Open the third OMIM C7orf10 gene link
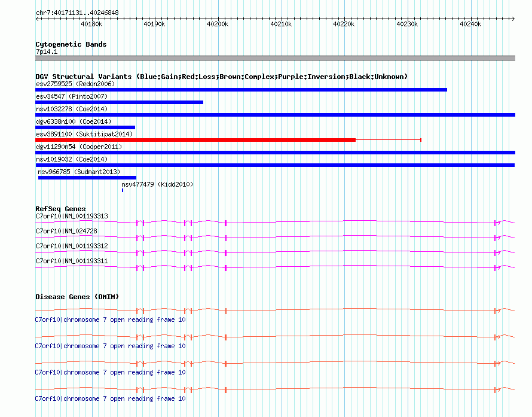 click(x=110, y=373)
